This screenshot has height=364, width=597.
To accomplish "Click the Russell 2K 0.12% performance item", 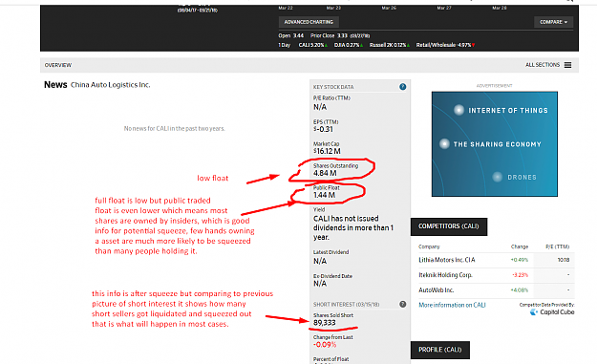I will [390, 45].
